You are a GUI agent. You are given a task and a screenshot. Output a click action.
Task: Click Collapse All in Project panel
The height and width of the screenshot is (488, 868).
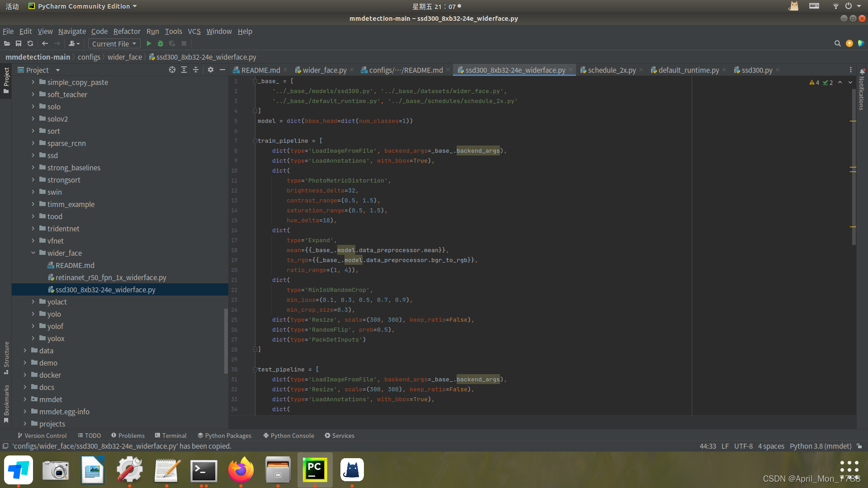[x=196, y=70]
